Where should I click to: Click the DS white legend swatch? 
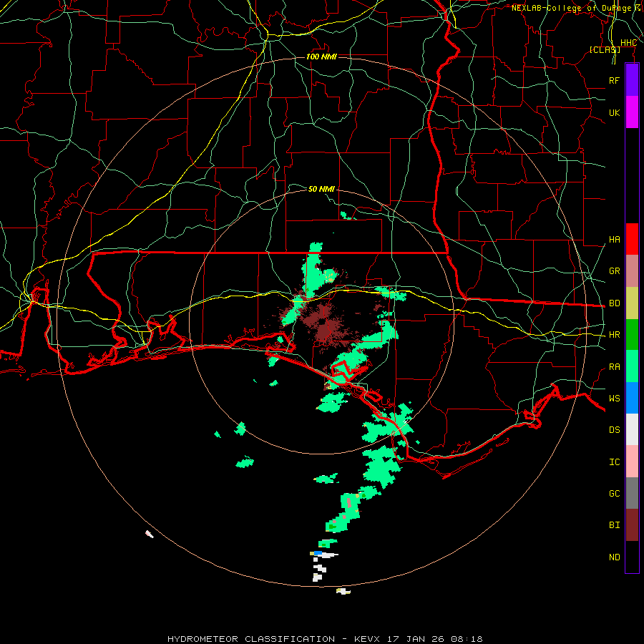pyautogui.click(x=632, y=429)
